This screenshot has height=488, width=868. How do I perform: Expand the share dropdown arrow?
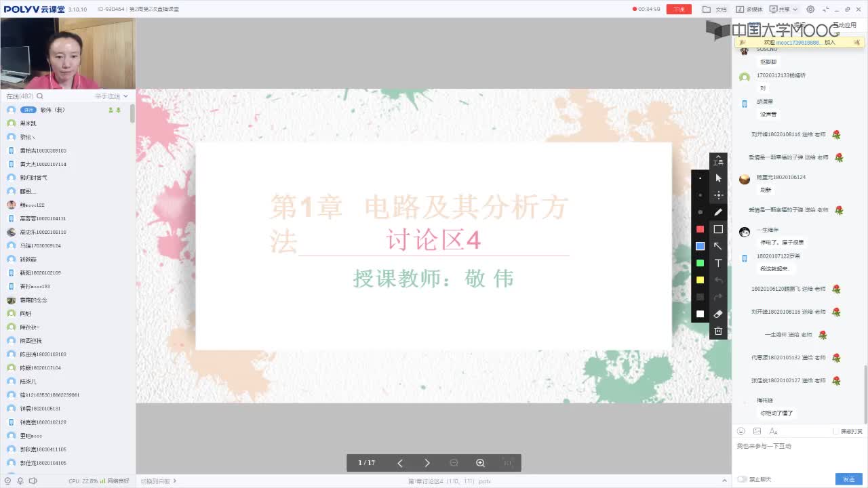coord(794,9)
